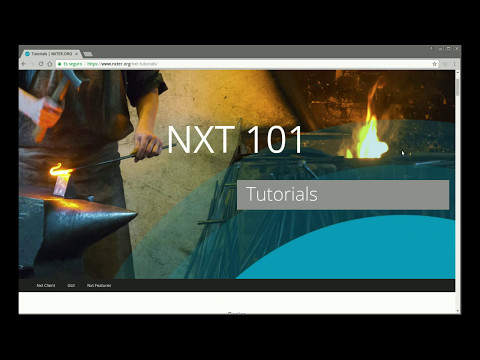Screen dimensions: 480x360
Task: Open the Chrome three-dot menu
Action: coord(454,64)
